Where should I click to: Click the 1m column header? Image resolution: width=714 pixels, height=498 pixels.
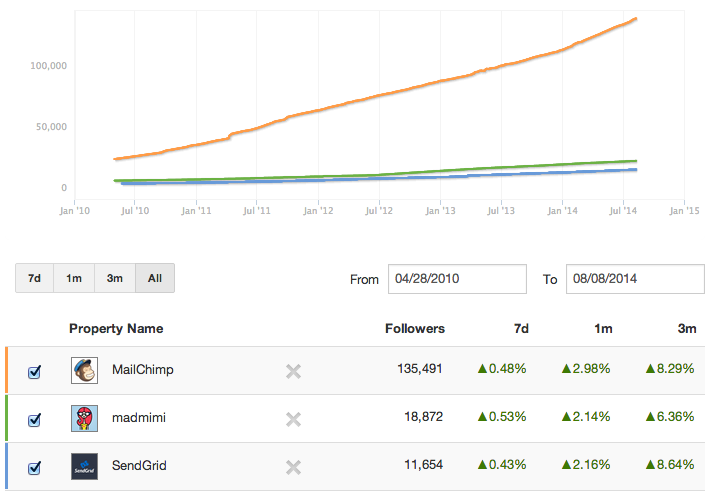point(603,329)
